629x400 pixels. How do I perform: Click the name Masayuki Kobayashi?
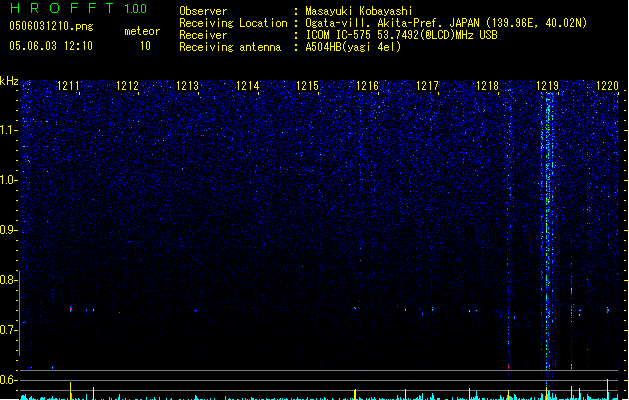[359, 11]
